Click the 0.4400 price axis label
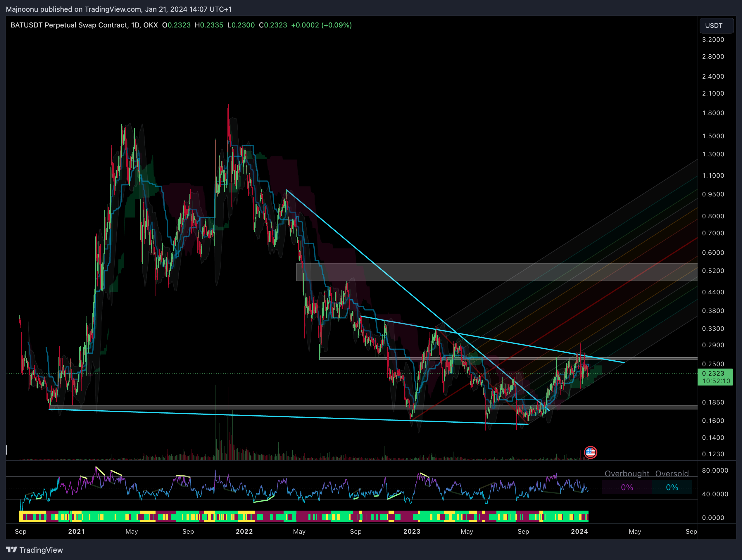742x560 pixels. 713,292
